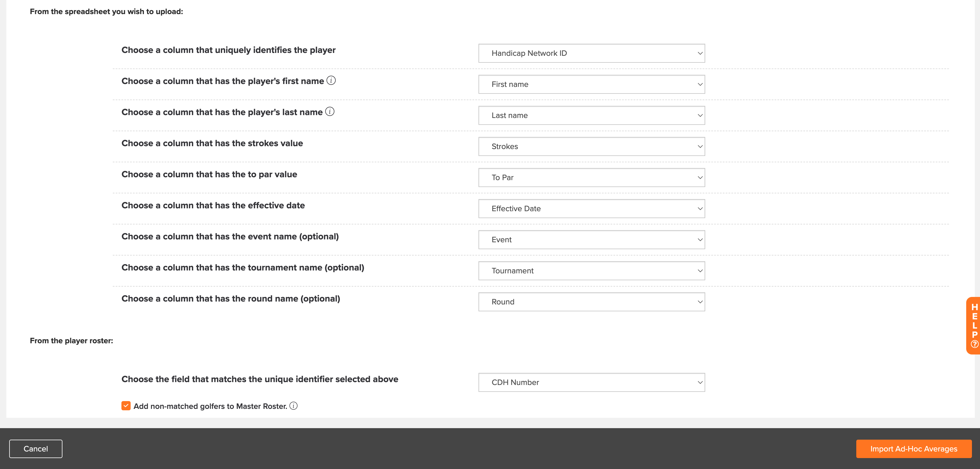Viewport: 980px width, 469px height.
Task: Expand the Tournament column dropdown
Action: tap(592, 271)
